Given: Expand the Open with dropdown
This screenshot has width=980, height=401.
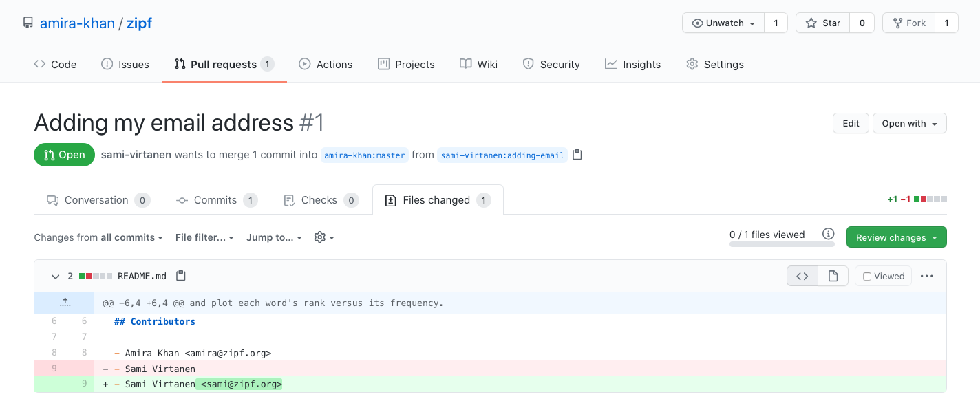Looking at the screenshot, I should 910,123.
